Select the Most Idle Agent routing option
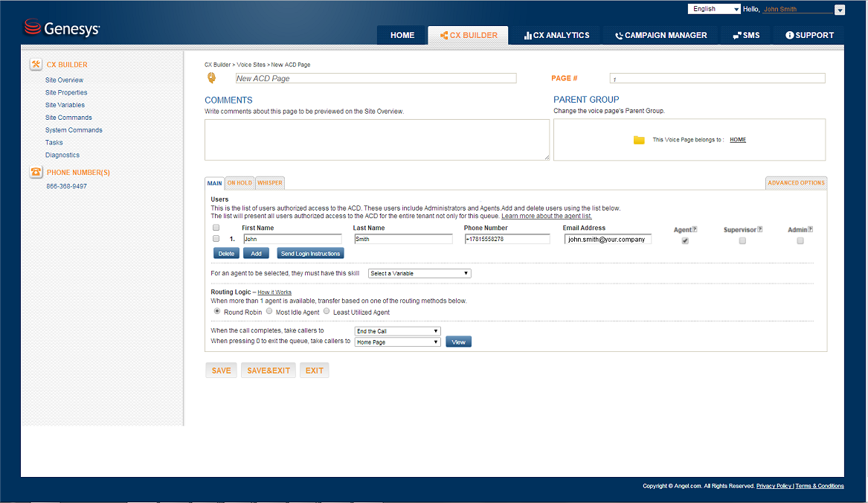868x503 pixels. [269, 312]
